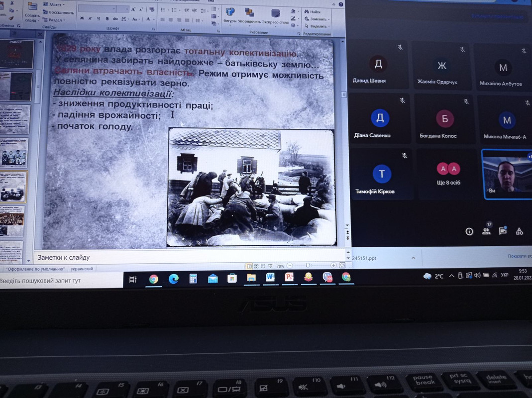Screen dimensions: 532x398
Task: Close the slide thumbnails pane
Action: pyautogui.click(x=40, y=34)
